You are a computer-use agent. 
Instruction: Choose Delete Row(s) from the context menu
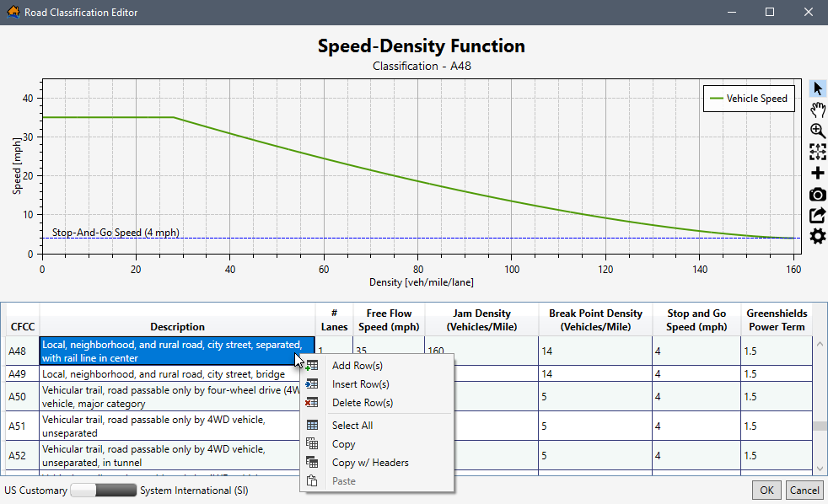(x=361, y=402)
